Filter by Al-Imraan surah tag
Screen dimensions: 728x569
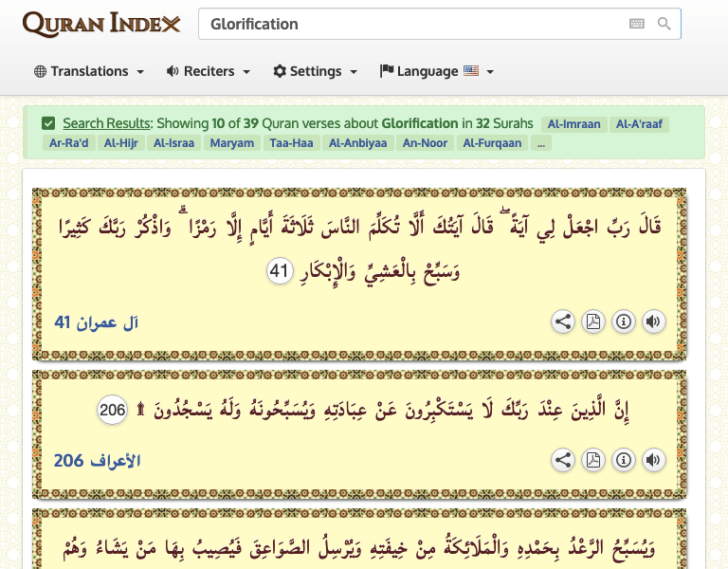click(574, 124)
